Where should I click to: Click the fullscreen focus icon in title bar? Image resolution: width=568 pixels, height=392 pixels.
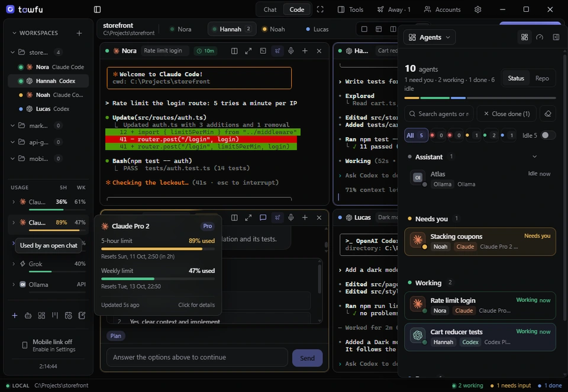click(x=320, y=9)
